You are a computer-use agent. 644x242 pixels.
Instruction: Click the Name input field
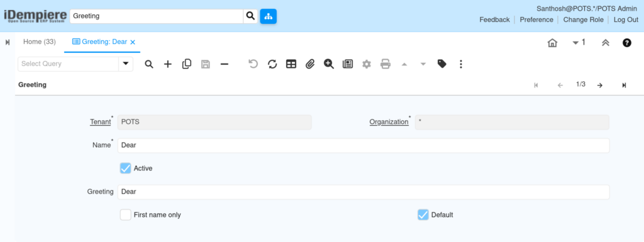[x=363, y=145]
